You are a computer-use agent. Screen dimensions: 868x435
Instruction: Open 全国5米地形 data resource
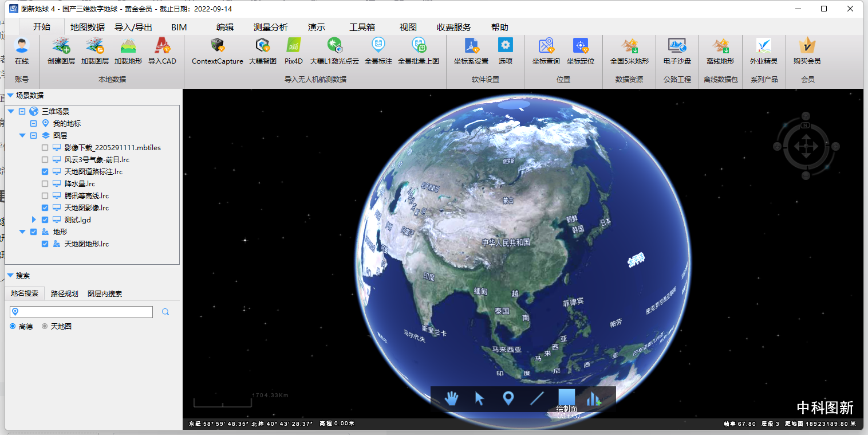[x=630, y=46]
